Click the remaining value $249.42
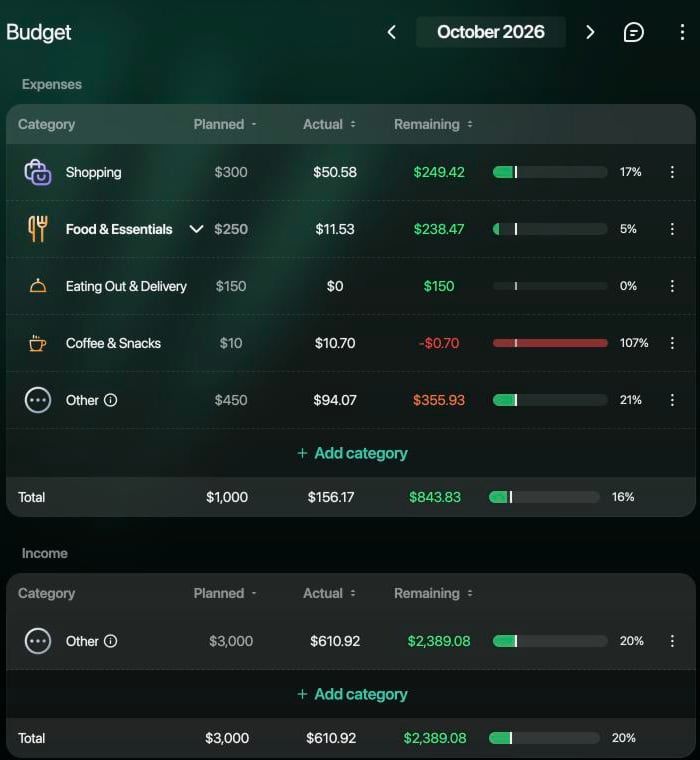This screenshot has width=700, height=760. tap(439, 172)
